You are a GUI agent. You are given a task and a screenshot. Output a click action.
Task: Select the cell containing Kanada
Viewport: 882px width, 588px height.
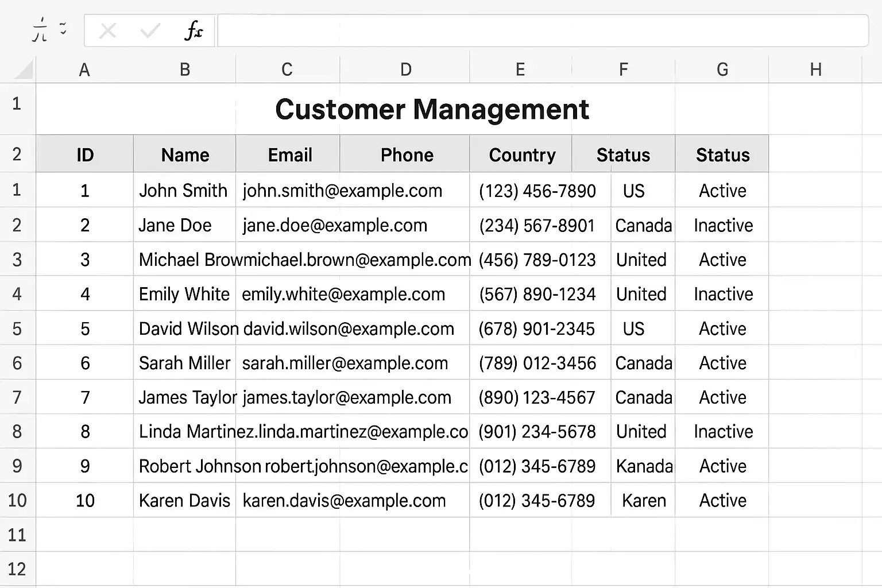click(x=644, y=466)
